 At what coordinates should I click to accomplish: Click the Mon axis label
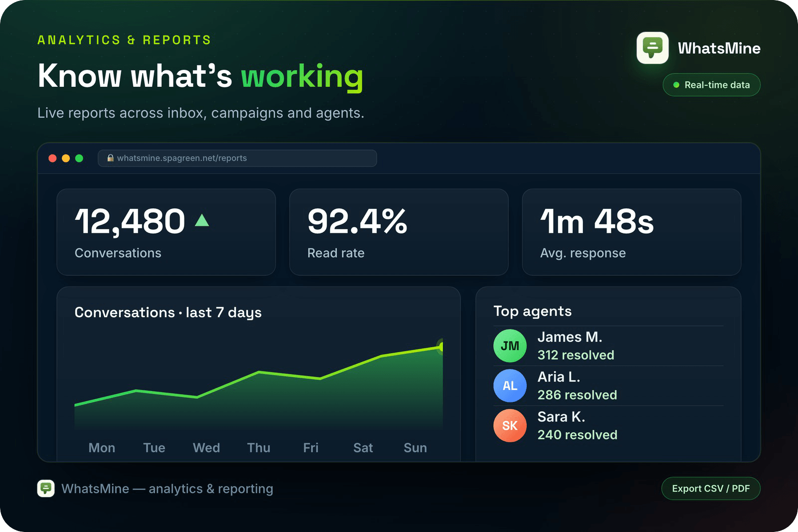[102, 448]
